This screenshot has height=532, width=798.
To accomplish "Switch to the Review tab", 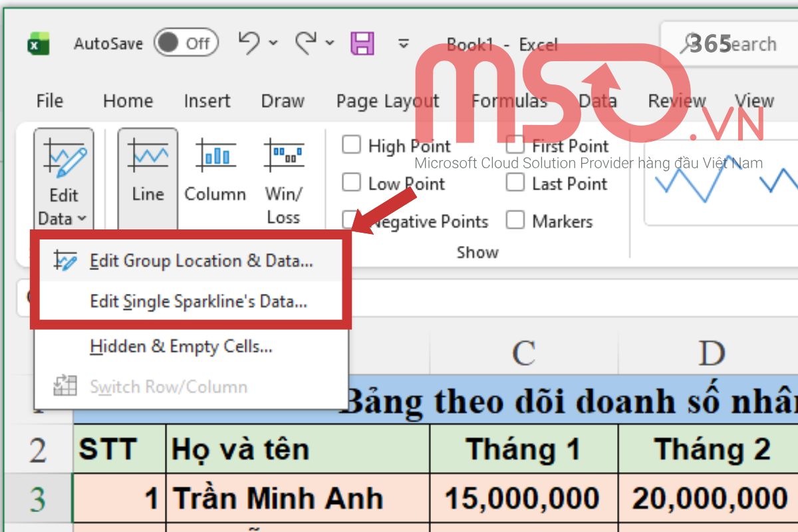I will (x=676, y=101).
